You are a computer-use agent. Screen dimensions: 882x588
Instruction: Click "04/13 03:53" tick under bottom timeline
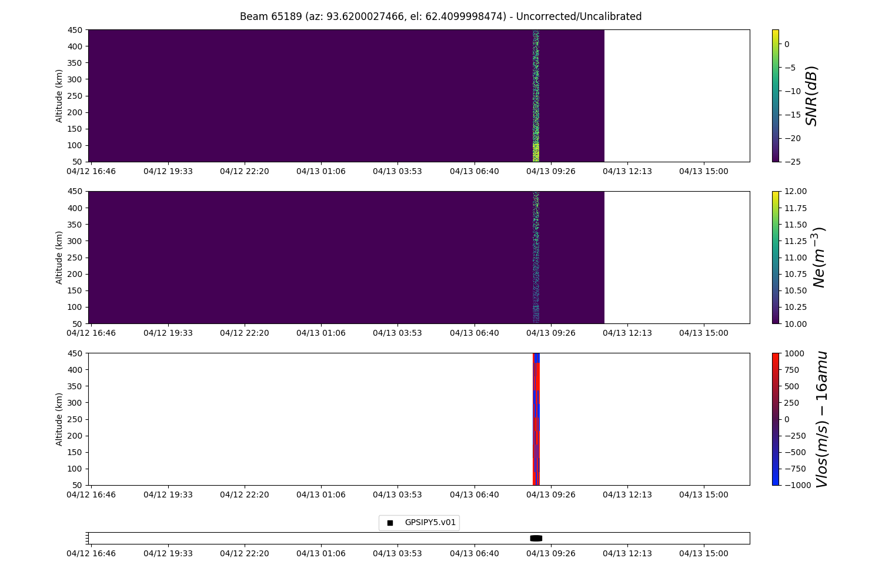397,553
